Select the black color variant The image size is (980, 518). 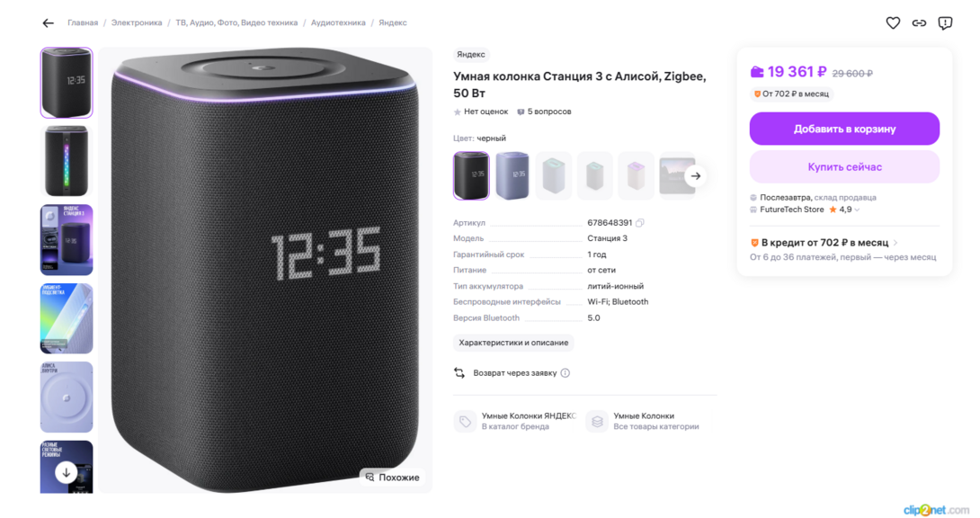471,175
